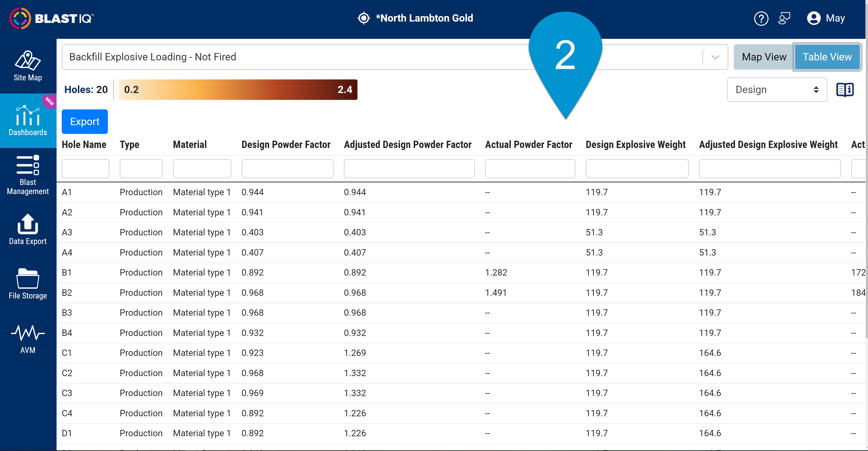Click actual powder factor value 1.491
The image size is (868, 451).
(496, 293)
